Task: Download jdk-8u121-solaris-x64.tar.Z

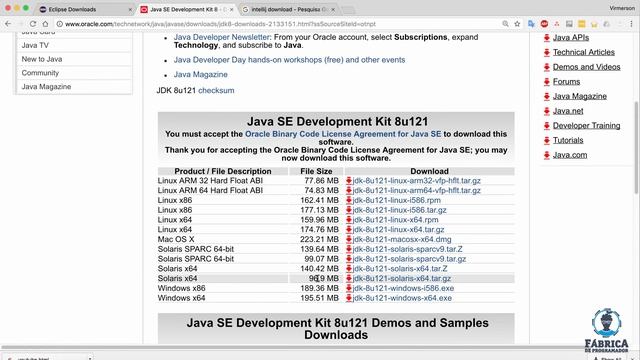Action: click(x=400, y=269)
